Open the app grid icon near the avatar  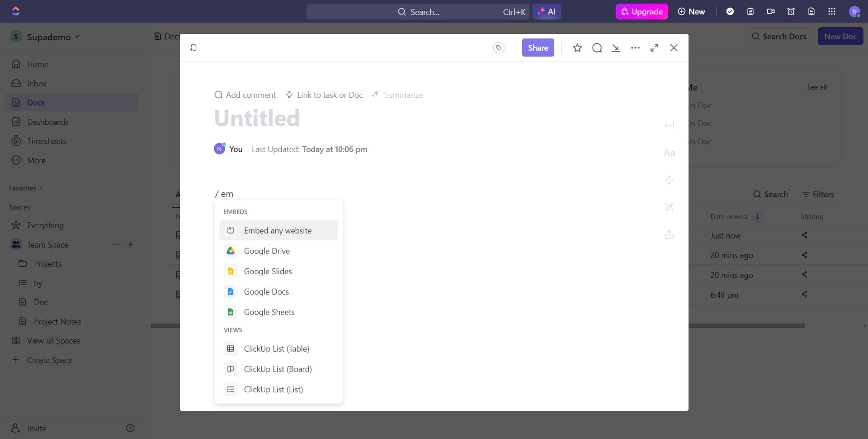tap(831, 11)
